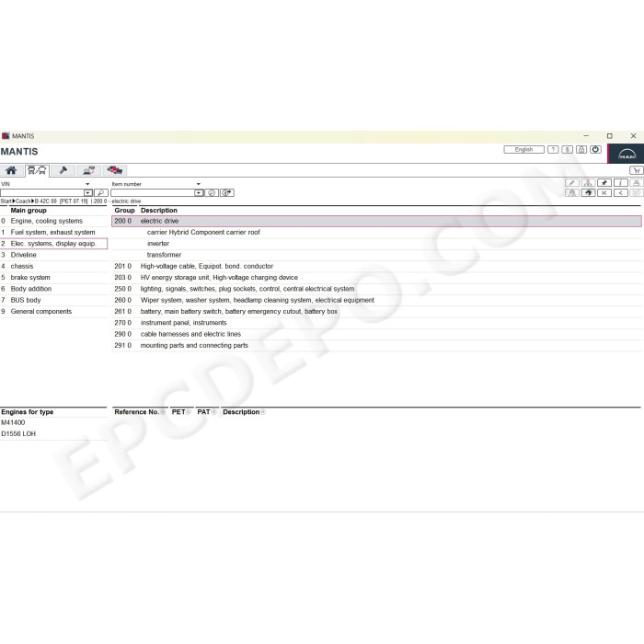Click the item number export arrow icon
The height and width of the screenshot is (644, 644).
pyautogui.click(x=227, y=192)
